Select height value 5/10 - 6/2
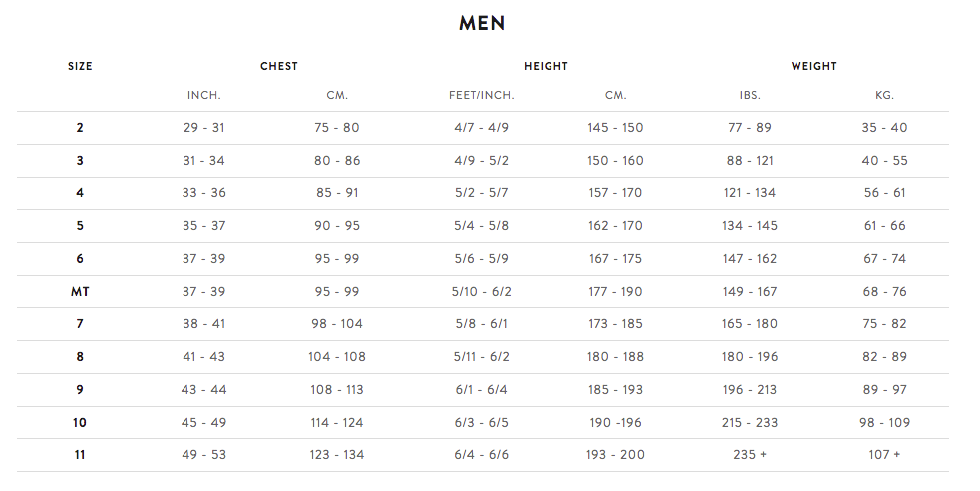 (x=482, y=291)
